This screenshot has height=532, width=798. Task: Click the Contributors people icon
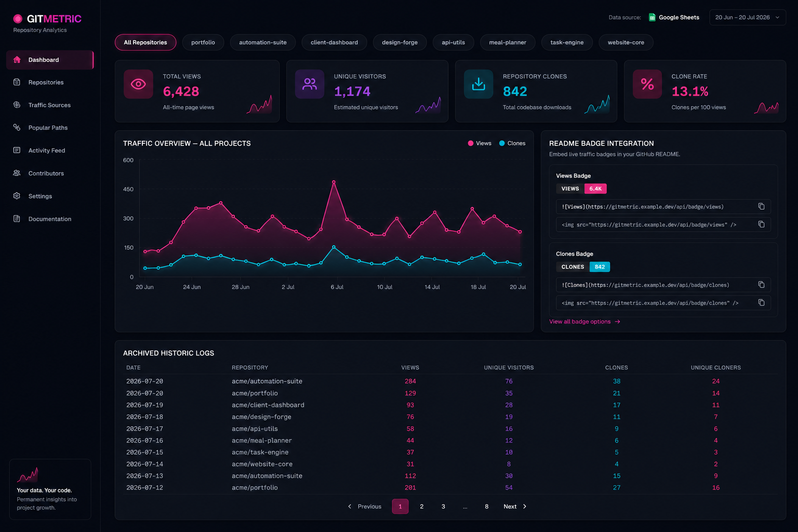(x=17, y=173)
